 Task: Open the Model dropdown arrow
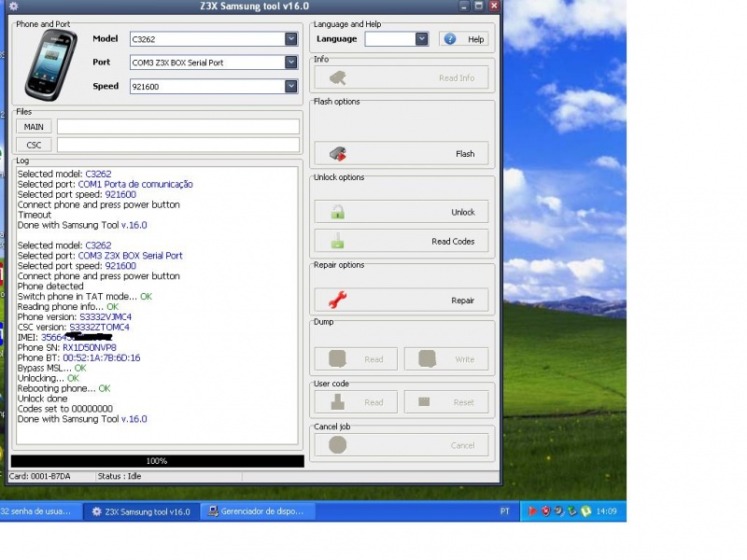(x=291, y=38)
